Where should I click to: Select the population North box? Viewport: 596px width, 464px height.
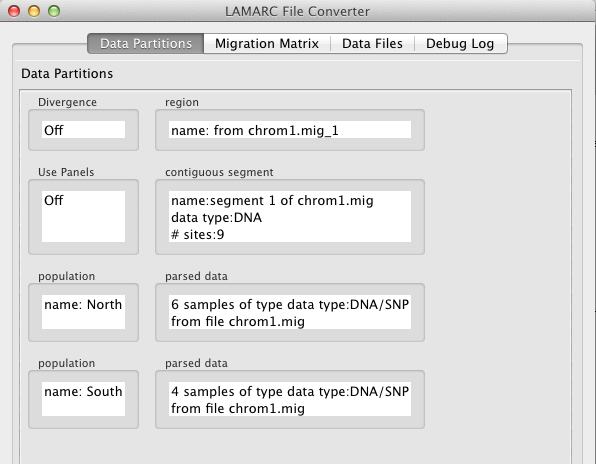(x=83, y=312)
